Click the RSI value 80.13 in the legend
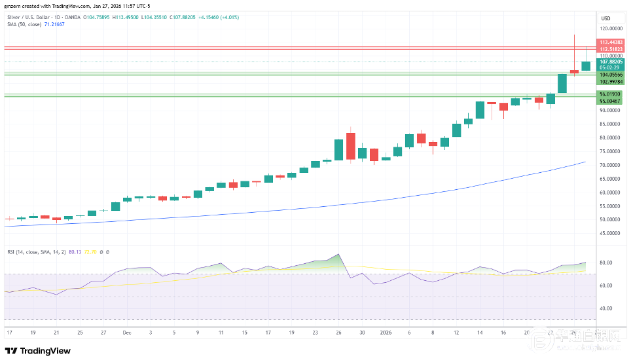The height and width of the screenshot is (364, 631). tap(83, 251)
